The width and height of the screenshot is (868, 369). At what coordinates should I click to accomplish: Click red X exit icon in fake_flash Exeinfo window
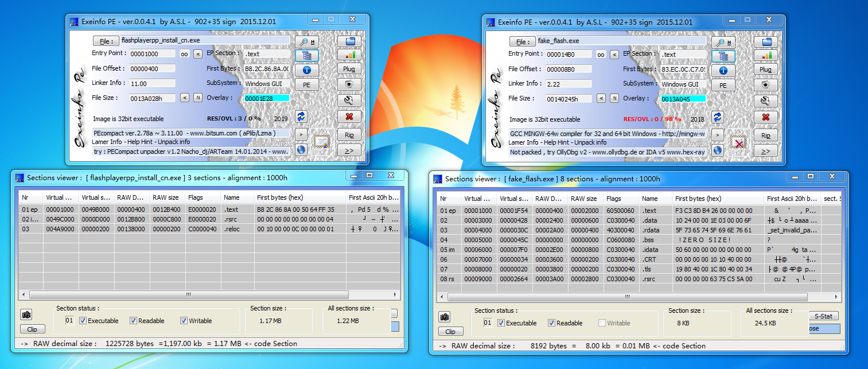tap(765, 117)
